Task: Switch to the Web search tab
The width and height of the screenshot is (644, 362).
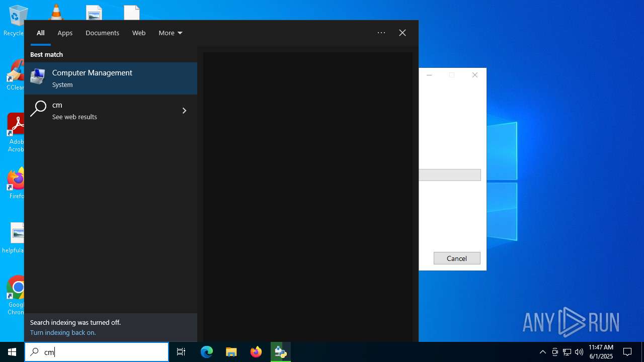Action: pyautogui.click(x=139, y=33)
